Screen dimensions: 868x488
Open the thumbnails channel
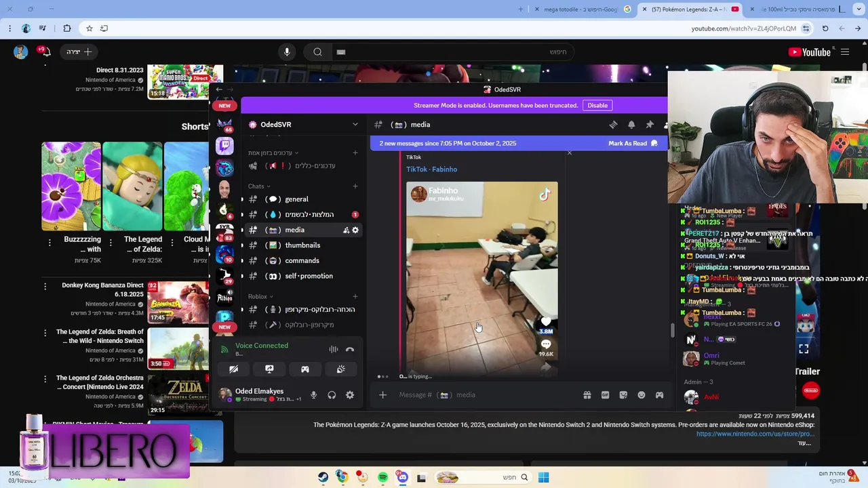[302, 245]
